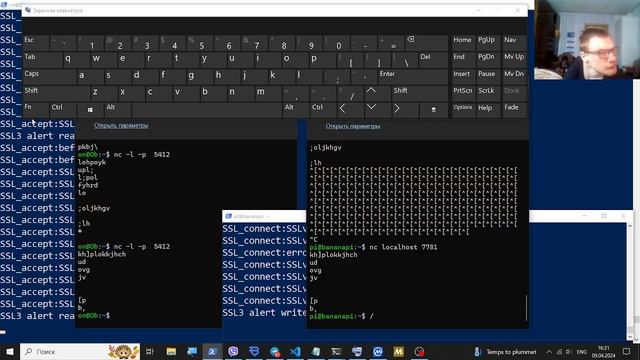Toggle the right Alt key
Image resolution: width=640 pixels, height=360 pixels.
(x=296, y=110)
